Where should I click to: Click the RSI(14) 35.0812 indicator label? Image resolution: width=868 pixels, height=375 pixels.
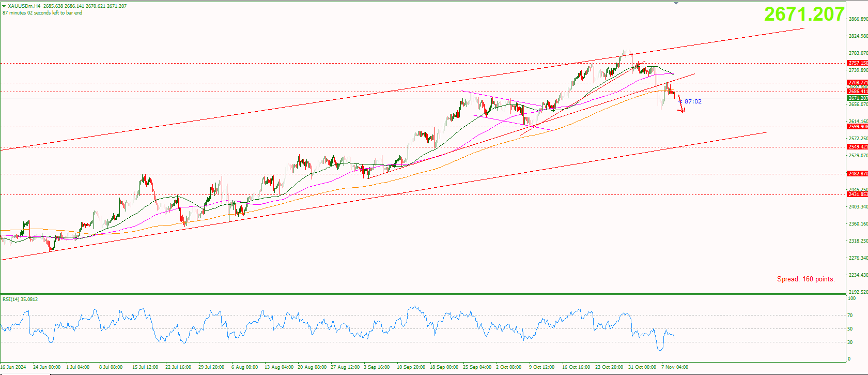point(20,299)
